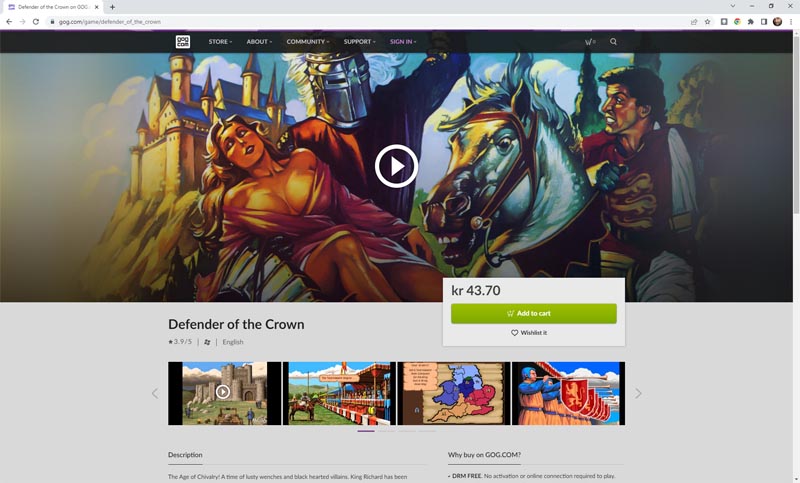
Task: Open the England map screenshot thumbnail
Action: (454, 393)
